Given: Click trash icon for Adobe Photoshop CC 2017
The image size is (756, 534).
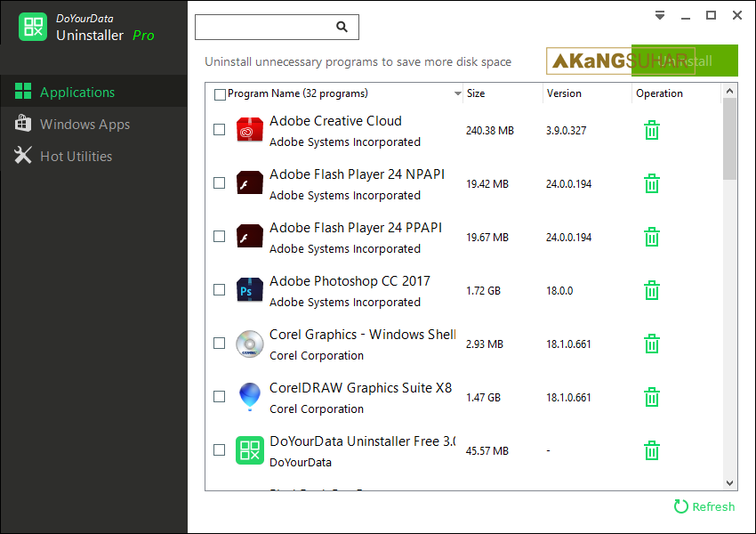Looking at the screenshot, I should pos(651,290).
